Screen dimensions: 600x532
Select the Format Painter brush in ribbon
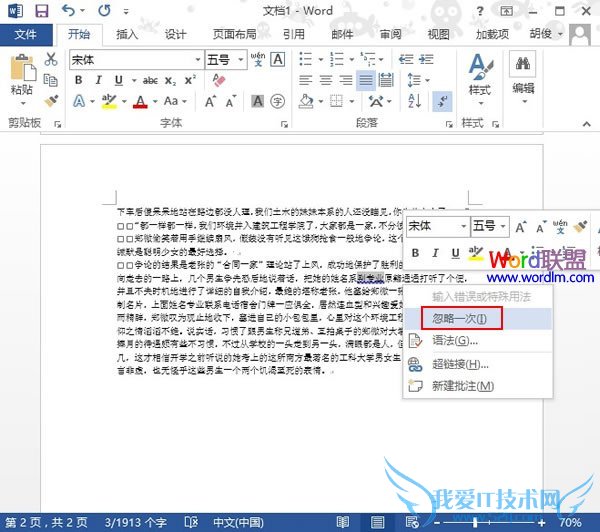[x=51, y=101]
